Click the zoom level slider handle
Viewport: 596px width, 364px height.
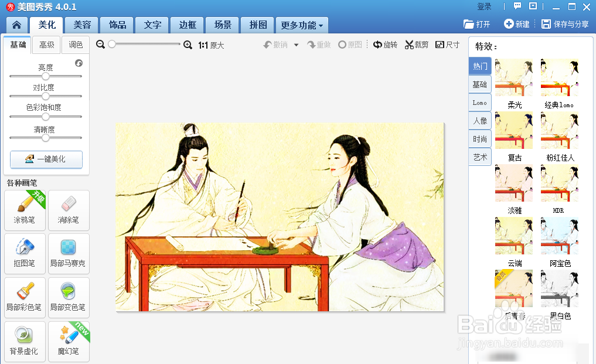point(112,44)
